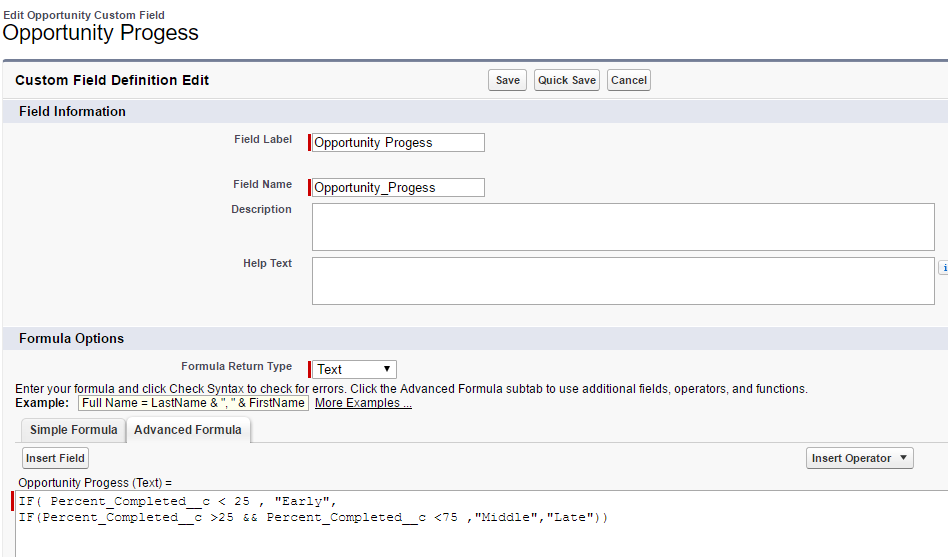Open the More Examples link

pos(363,403)
